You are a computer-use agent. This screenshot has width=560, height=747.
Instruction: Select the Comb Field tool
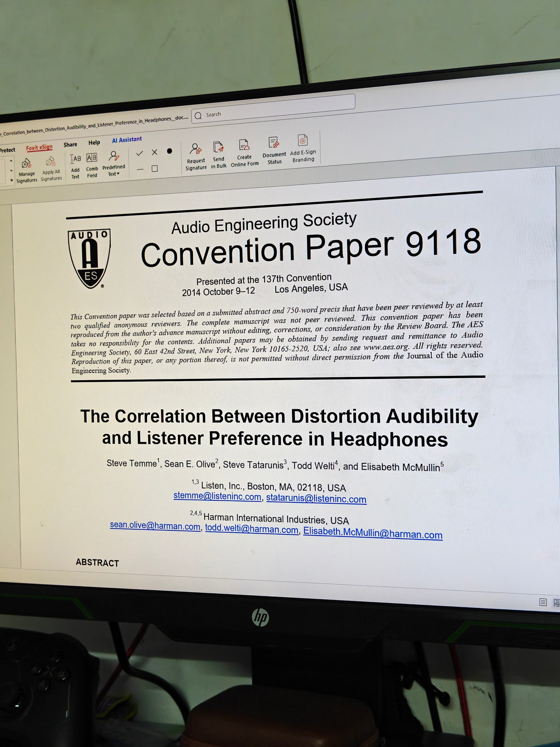[92, 158]
